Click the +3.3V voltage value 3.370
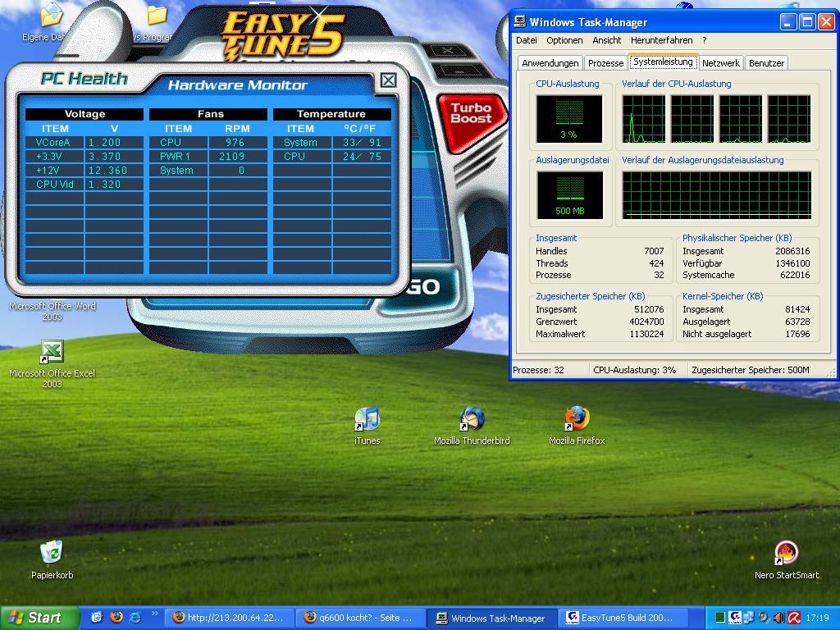Image resolution: width=840 pixels, height=630 pixels. [x=104, y=157]
